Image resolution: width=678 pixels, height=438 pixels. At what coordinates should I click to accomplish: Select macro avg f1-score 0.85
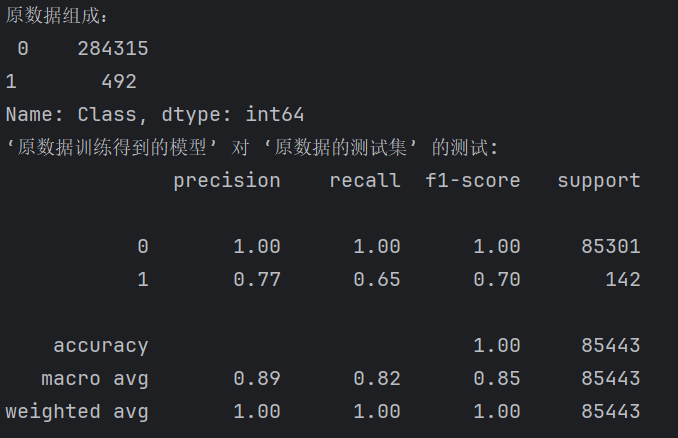496,379
